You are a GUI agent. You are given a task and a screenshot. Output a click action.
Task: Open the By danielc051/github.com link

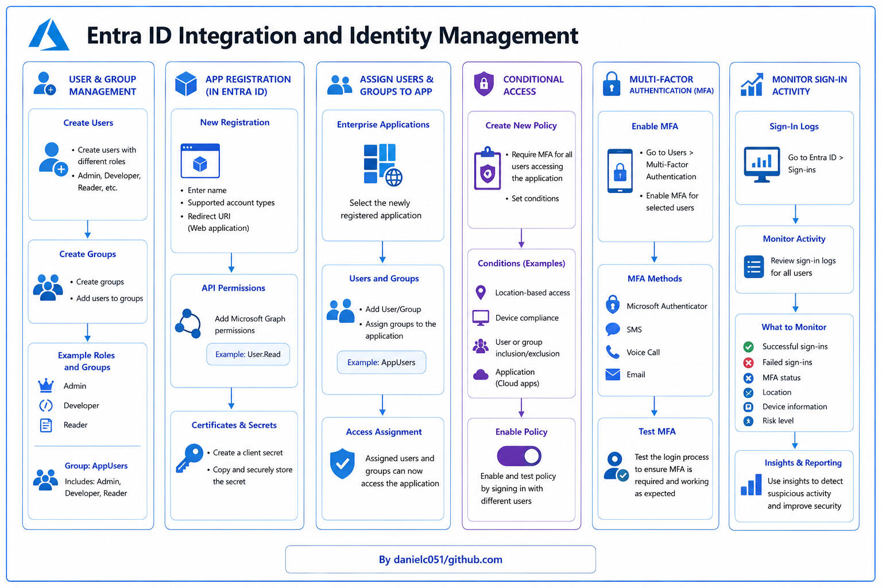(x=440, y=559)
